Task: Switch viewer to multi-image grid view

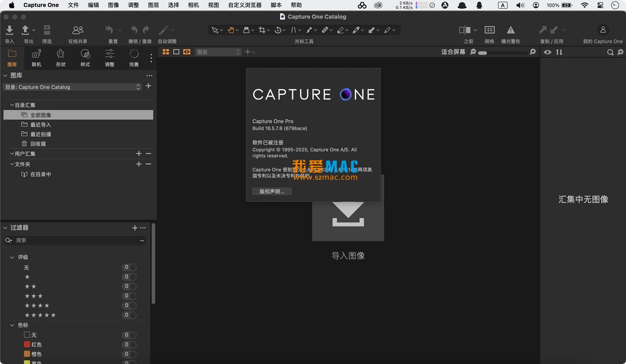Action: click(x=166, y=52)
